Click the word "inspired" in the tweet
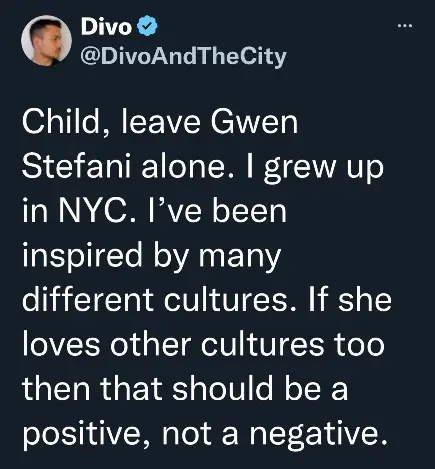This screenshot has width=435, height=469. pos(82,258)
